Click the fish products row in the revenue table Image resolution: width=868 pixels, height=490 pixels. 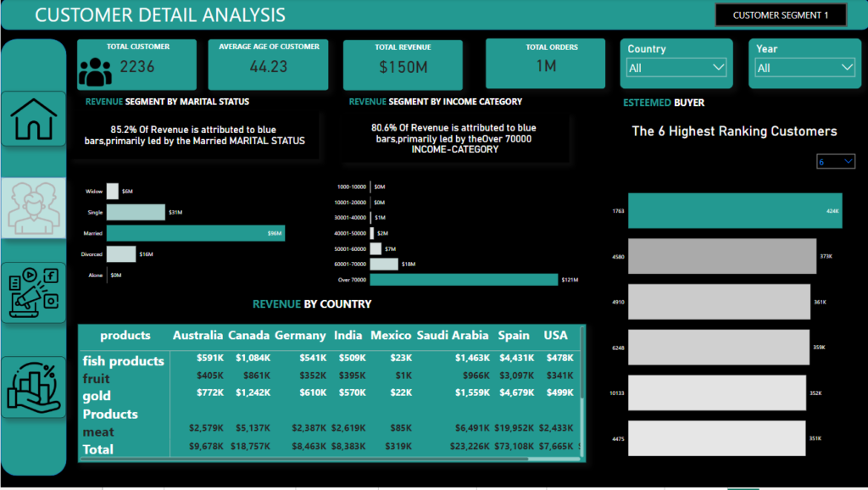(x=123, y=360)
